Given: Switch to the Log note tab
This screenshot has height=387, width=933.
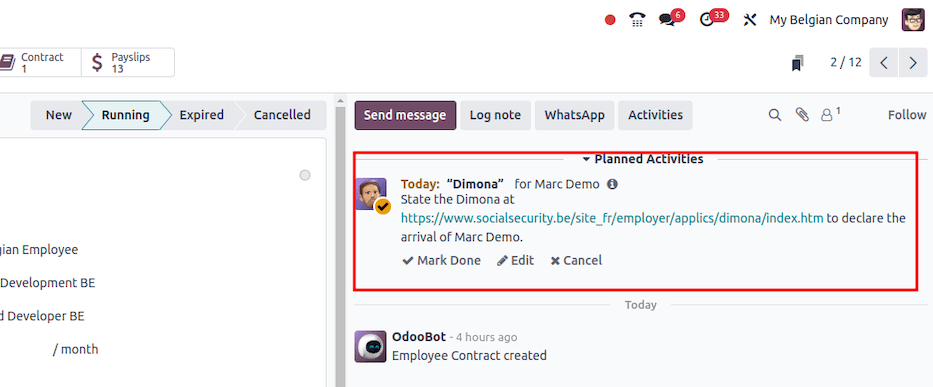Looking at the screenshot, I should pos(495,115).
